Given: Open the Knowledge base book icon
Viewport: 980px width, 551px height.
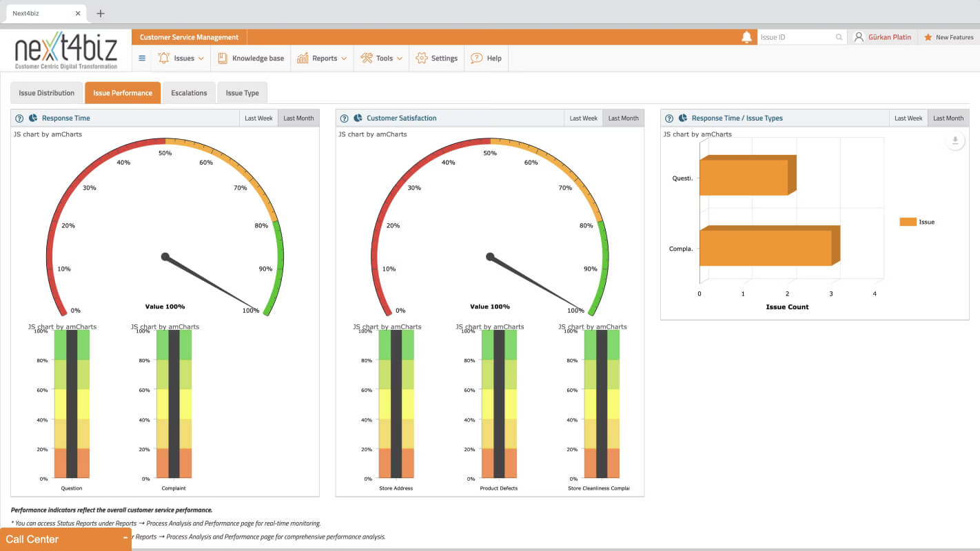Looking at the screenshot, I should [223, 59].
